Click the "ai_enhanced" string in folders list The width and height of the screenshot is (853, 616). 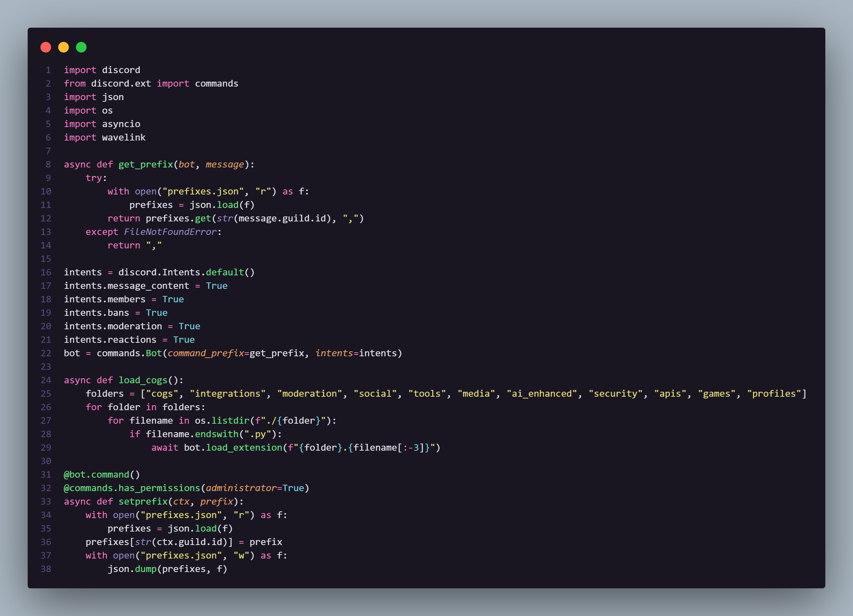click(541, 394)
